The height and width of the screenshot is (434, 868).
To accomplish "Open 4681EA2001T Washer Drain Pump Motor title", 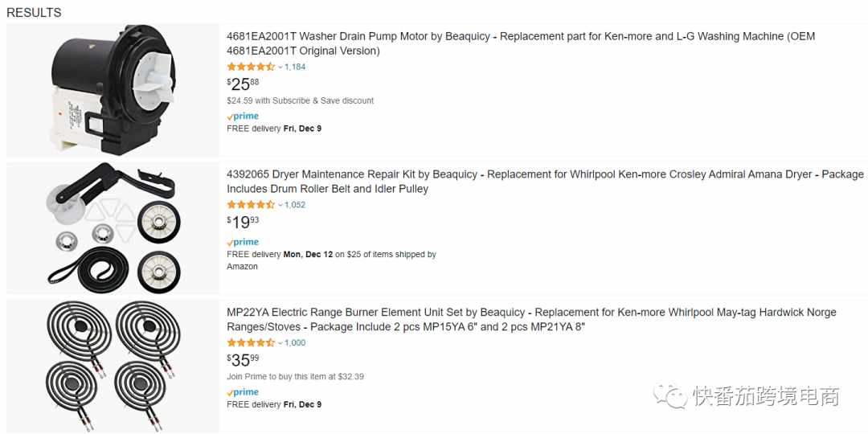I will point(521,43).
